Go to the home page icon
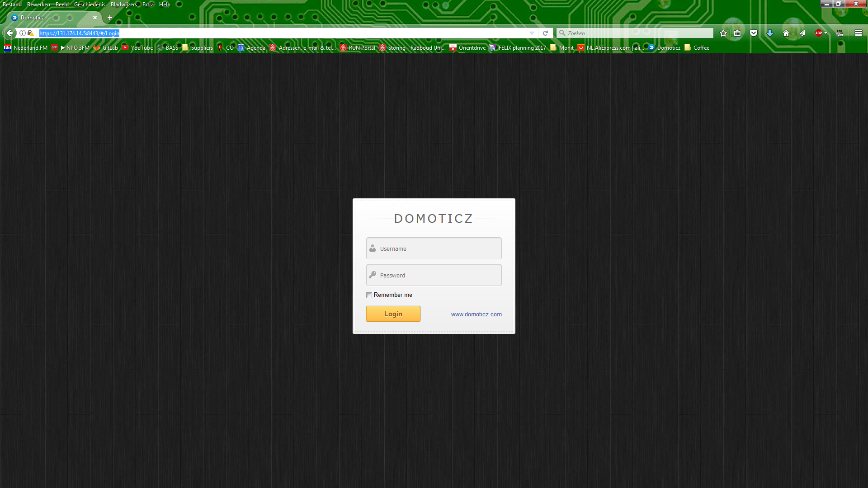This screenshot has width=868, height=488. [786, 33]
